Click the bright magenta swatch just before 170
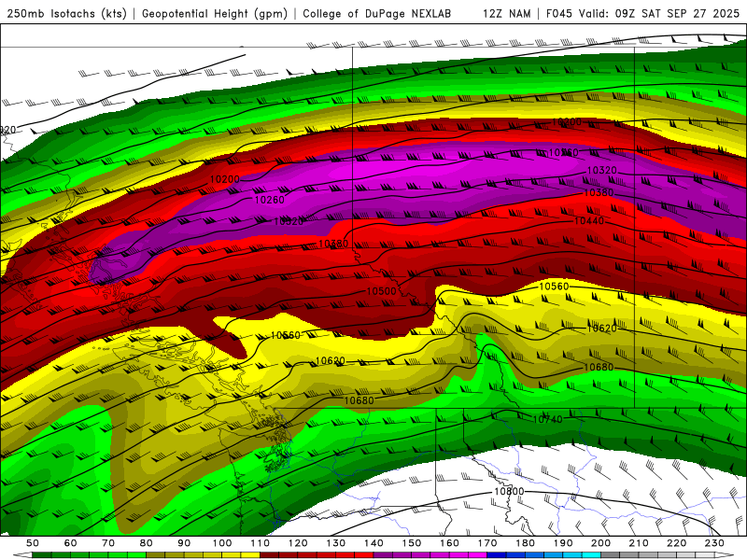The image size is (747, 560). coord(477,555)
